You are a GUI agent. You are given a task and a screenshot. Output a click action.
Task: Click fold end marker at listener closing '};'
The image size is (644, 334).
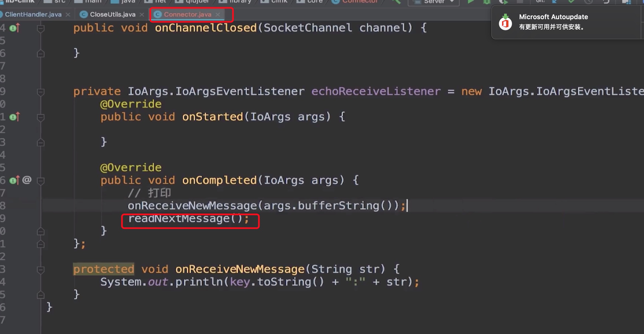[41, 244]
